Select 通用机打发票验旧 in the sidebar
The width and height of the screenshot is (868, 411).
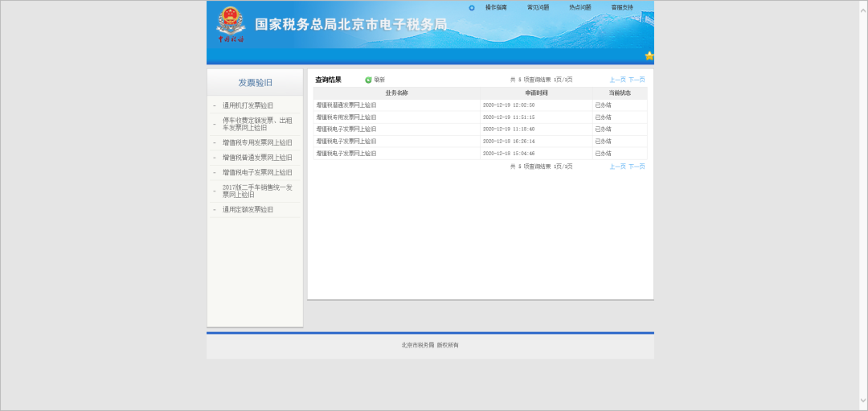(248, 105)
